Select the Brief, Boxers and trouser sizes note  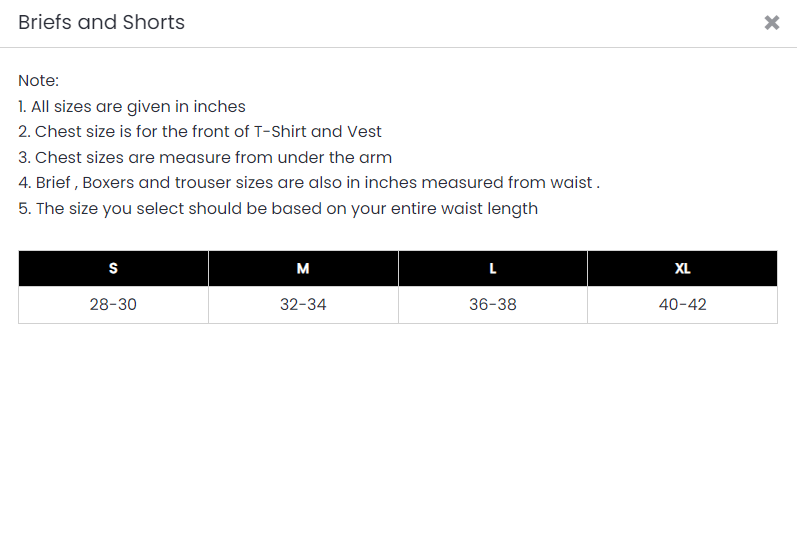(309, 183)
